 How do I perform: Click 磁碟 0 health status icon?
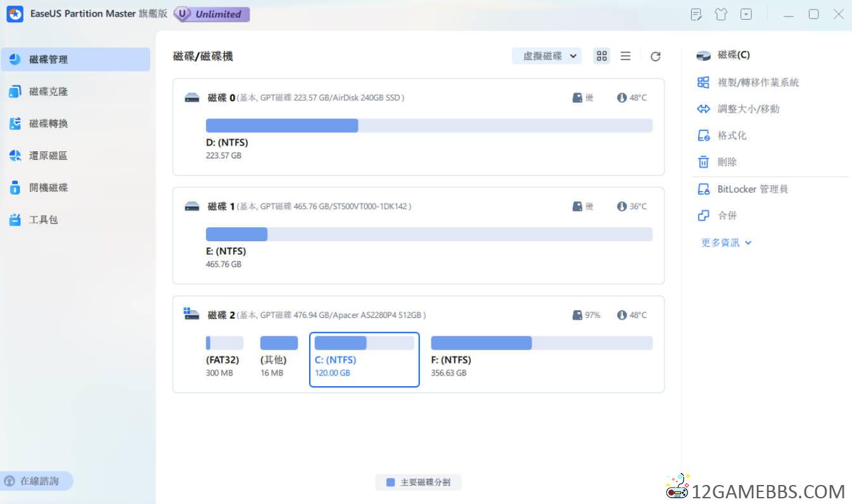577,98
